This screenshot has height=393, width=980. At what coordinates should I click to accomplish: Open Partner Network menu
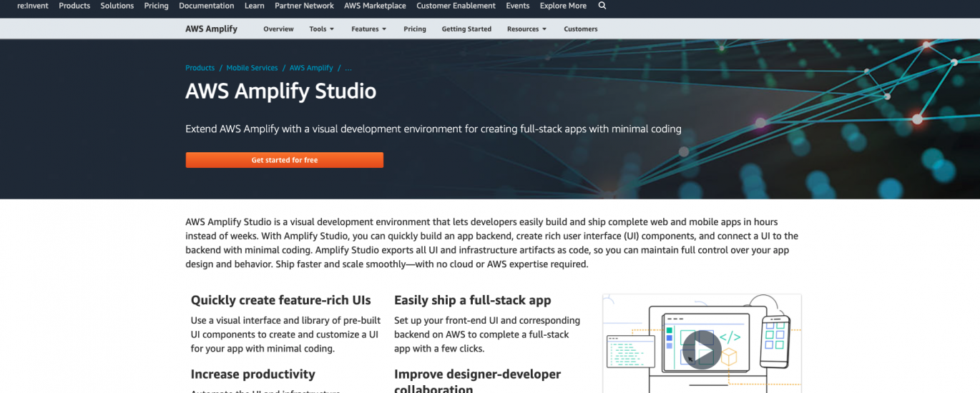pos(304,6)
